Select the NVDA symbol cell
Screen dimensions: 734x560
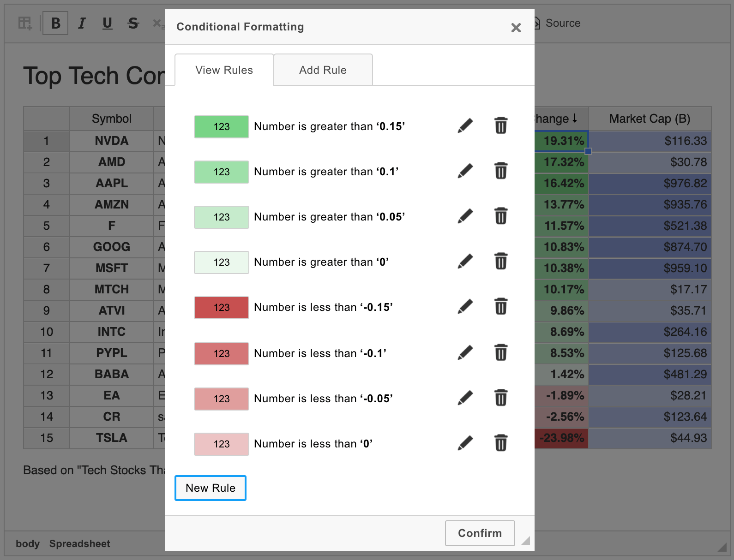point(112,141)
